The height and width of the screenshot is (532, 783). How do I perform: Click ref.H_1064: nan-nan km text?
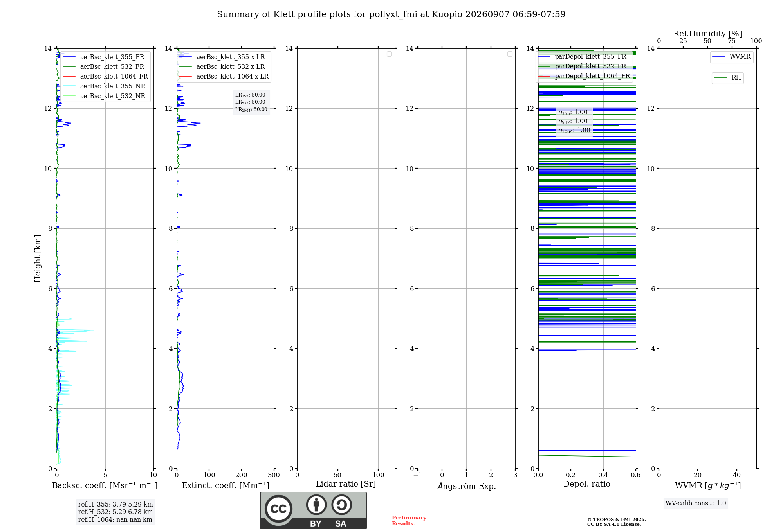[115, 519]
